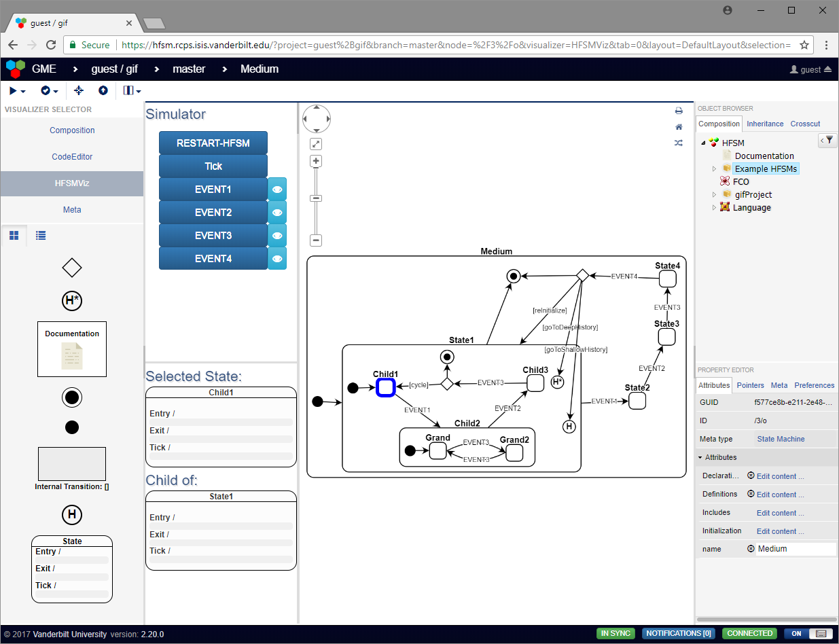Image resolution: width=839 pixels, height=644 pixels.
Task: Switch to Crosscut tab in Object Browser
Action: point(805,124)
